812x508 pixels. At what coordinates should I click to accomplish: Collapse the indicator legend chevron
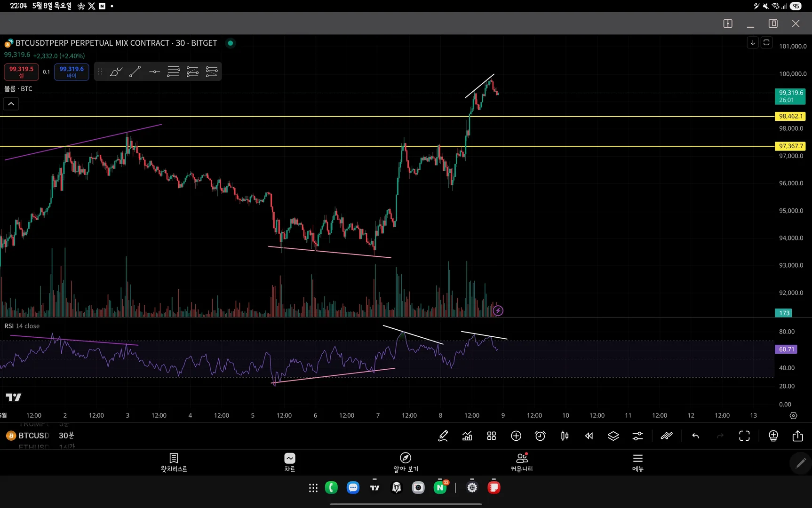[11, 103]
